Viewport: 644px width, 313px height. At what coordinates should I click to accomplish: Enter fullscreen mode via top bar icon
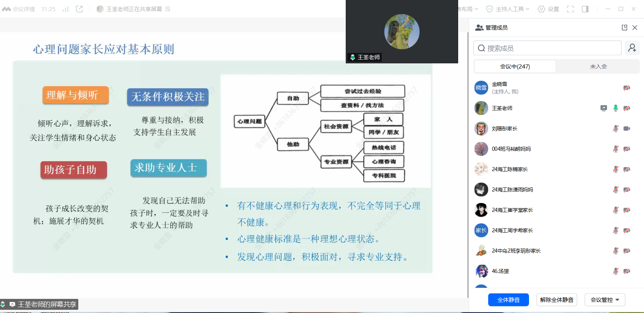pyautogui.click(x=570, y=9)
